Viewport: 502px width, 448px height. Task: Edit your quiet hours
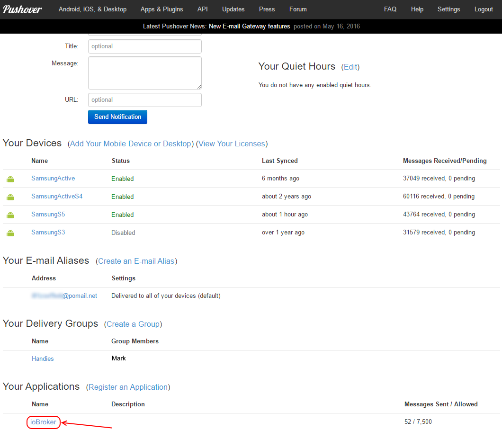350,67
